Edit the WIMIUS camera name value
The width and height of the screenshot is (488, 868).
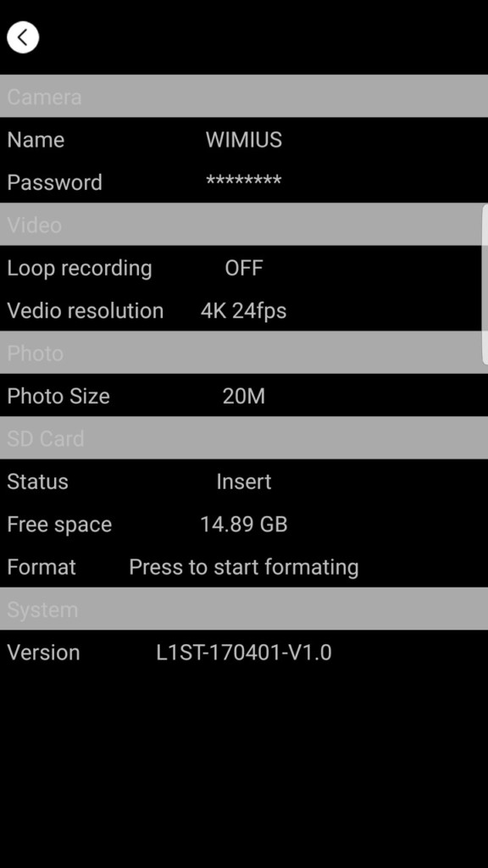[244, 140]
